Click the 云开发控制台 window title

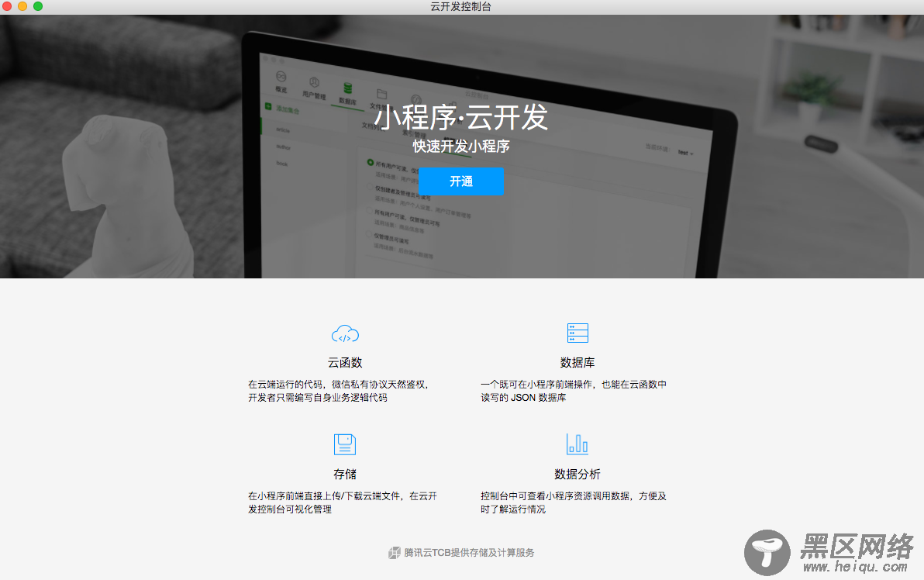click(460, 6)
